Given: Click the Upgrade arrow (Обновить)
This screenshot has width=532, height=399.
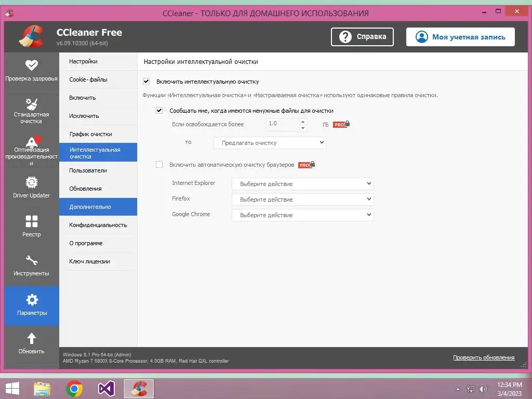Looking at the screenshot, I should coord(32,343).
